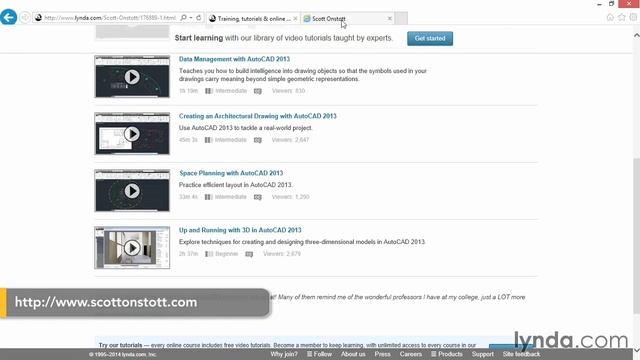640x360 pixels.
Task: Click closed captions icon for Data Management course
Action: [258, 91]
